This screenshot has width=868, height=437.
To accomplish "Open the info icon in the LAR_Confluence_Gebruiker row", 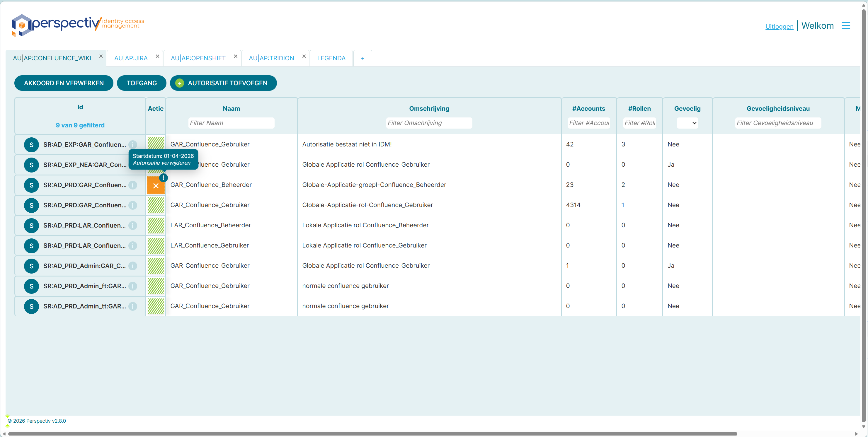I will pos(133,246).
